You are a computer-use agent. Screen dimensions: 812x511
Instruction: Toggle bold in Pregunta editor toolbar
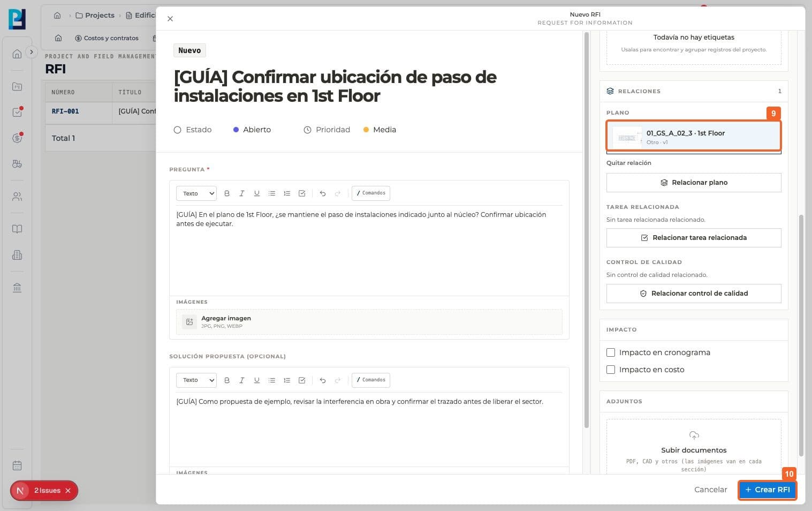tap(227, 193)
